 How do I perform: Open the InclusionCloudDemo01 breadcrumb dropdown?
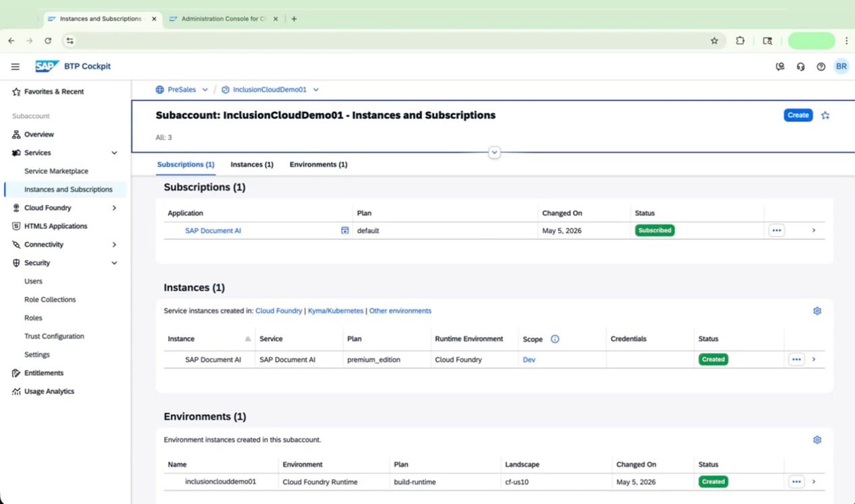(x=316, y=90)
